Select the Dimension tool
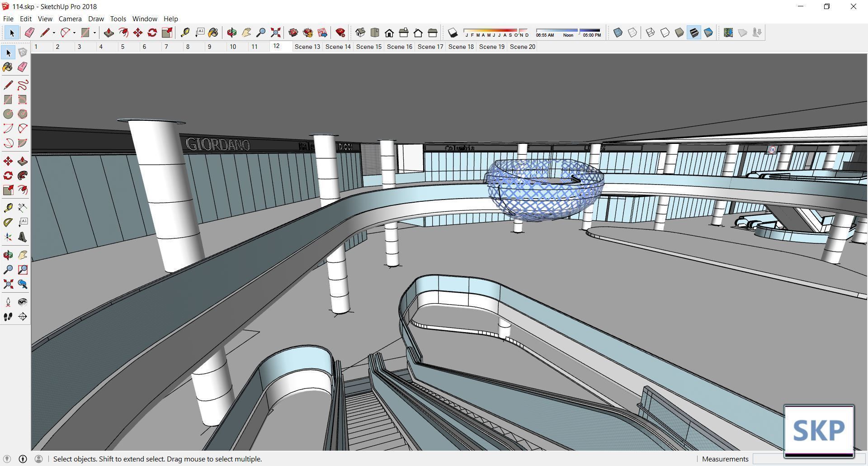This screenshot has width=868, height=466. click(23, 208)
